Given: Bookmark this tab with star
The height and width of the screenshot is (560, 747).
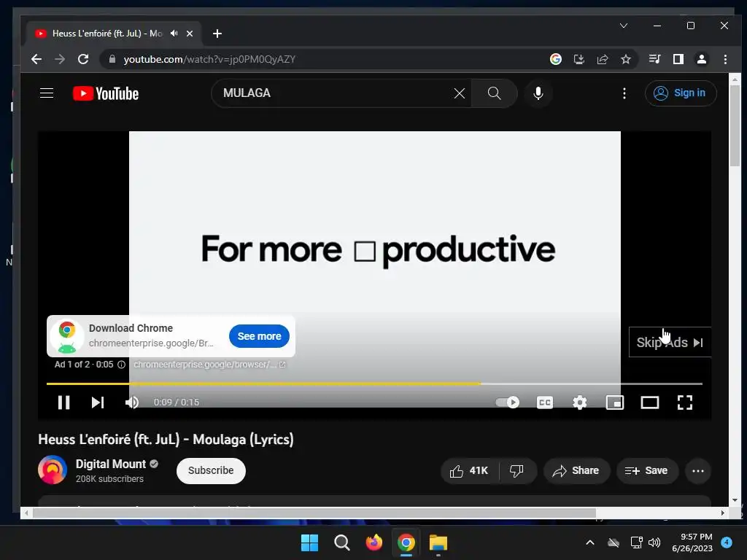Looking at the screenshot, I should coord(625,59).
